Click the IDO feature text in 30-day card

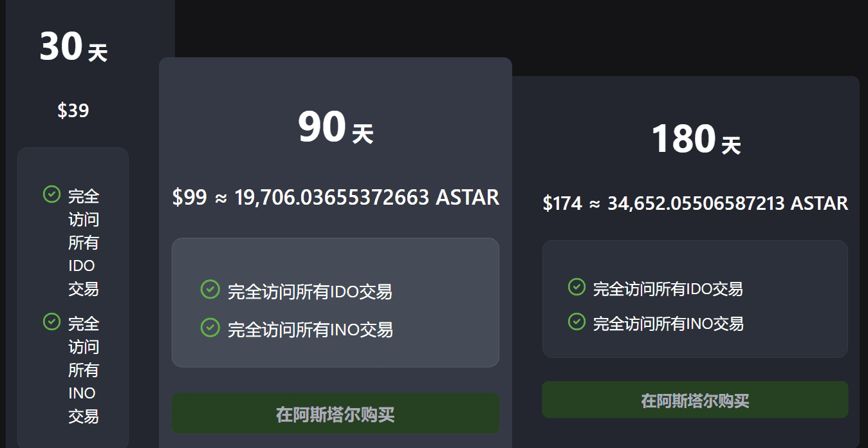(83, 242)
